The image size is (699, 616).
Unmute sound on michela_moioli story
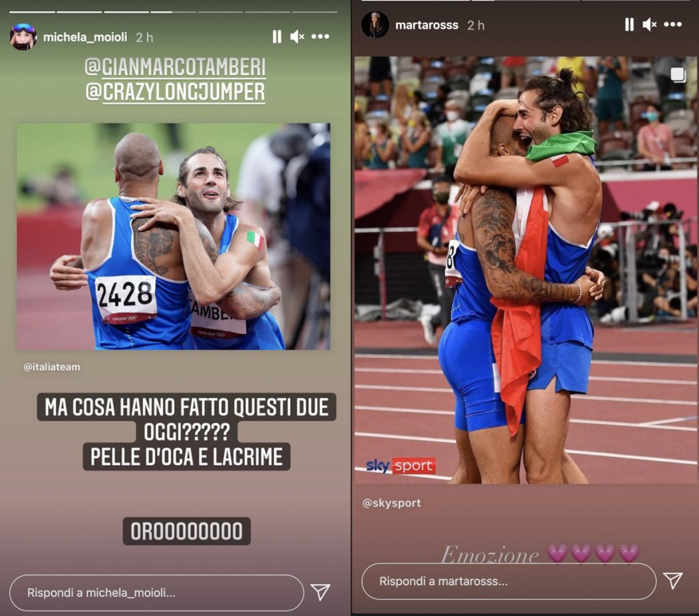click(297, 37)
